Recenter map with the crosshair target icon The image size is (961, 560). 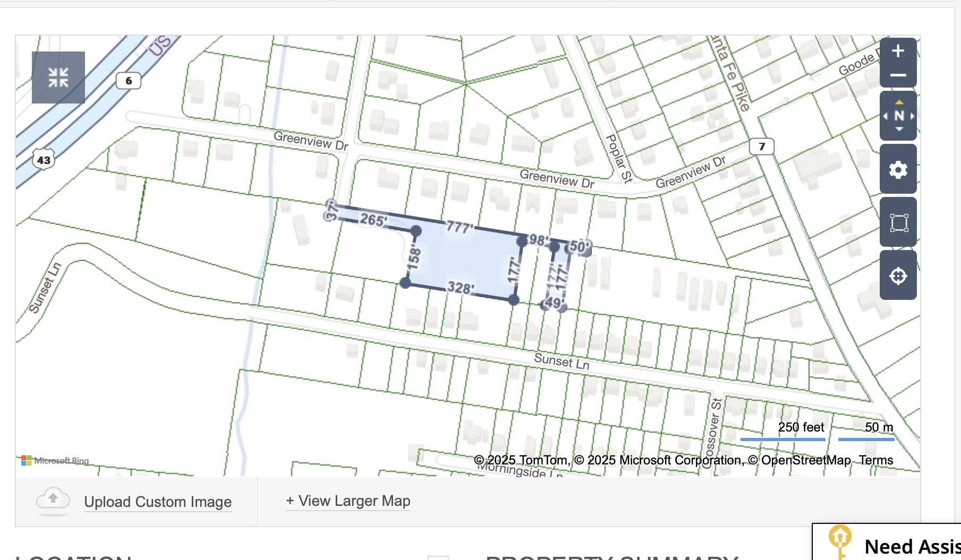tap(898, 276)
